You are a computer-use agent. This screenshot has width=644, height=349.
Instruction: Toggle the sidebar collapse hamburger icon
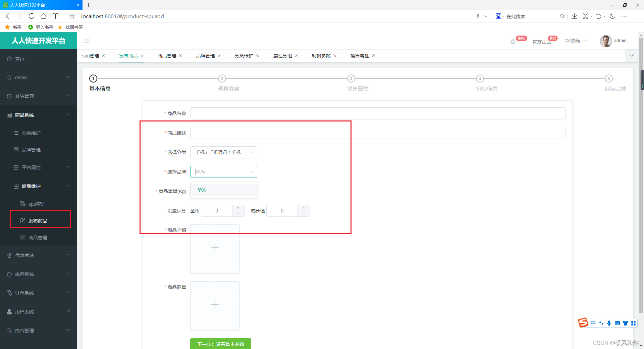pyautogui.click(x=87, y=41)
